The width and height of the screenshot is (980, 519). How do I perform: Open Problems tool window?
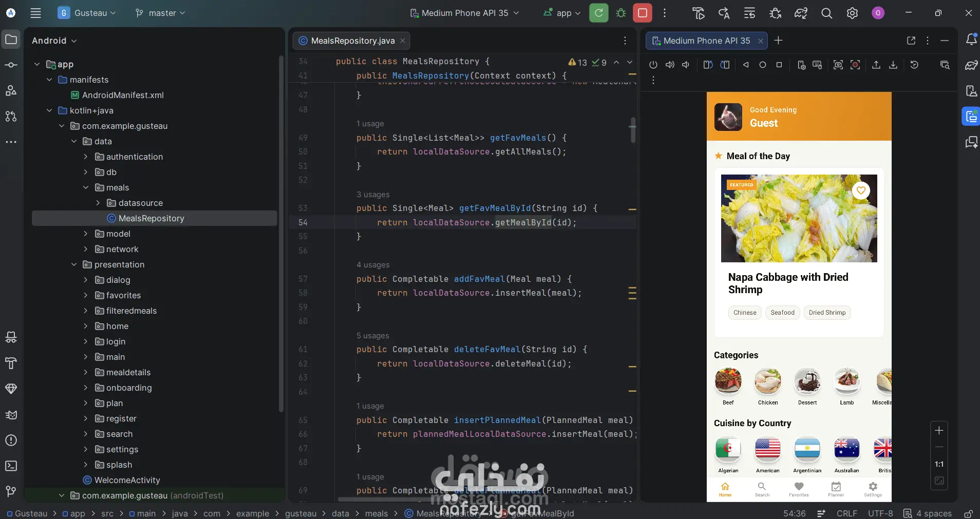click(x=11, y=440)
